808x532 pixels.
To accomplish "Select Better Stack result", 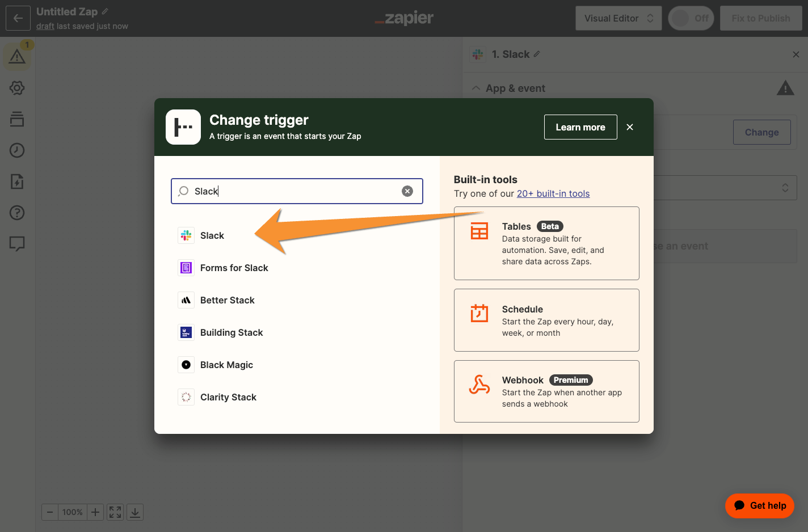I will [x=228, y=300].
